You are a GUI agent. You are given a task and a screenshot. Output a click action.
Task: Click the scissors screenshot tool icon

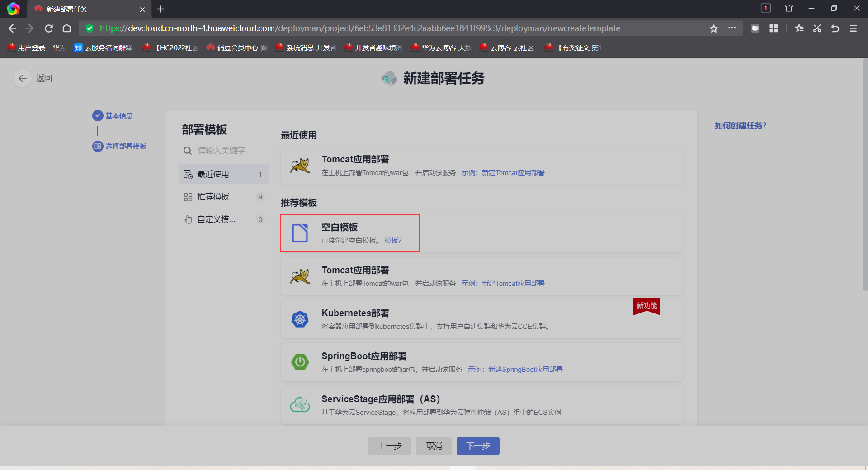tap(817, 28)
